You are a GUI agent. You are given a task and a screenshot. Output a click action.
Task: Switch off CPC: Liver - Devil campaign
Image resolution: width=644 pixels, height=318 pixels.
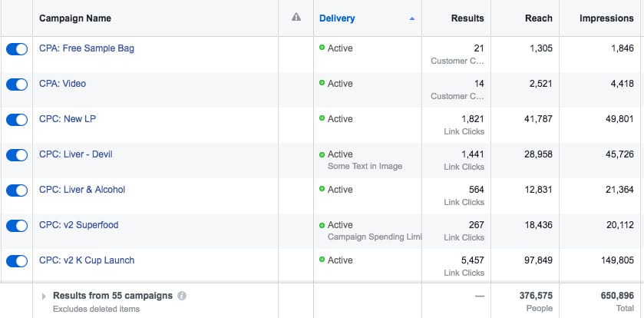click(17, 154)
